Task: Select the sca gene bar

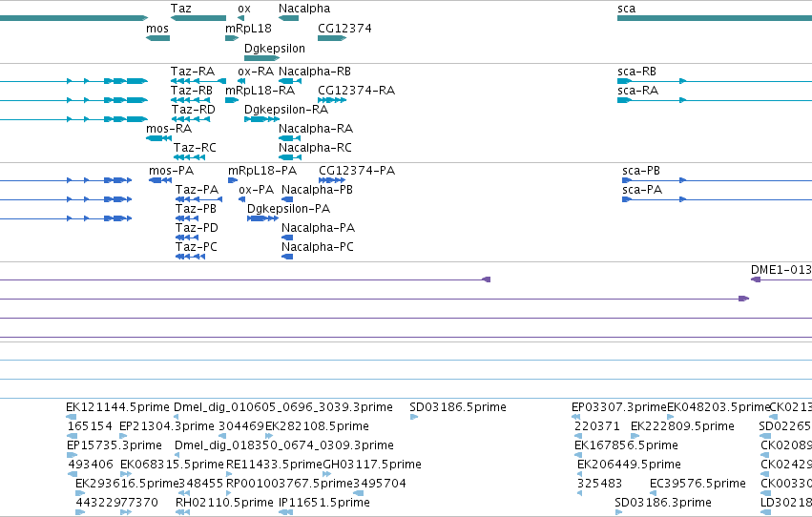Action: [715, 18]
